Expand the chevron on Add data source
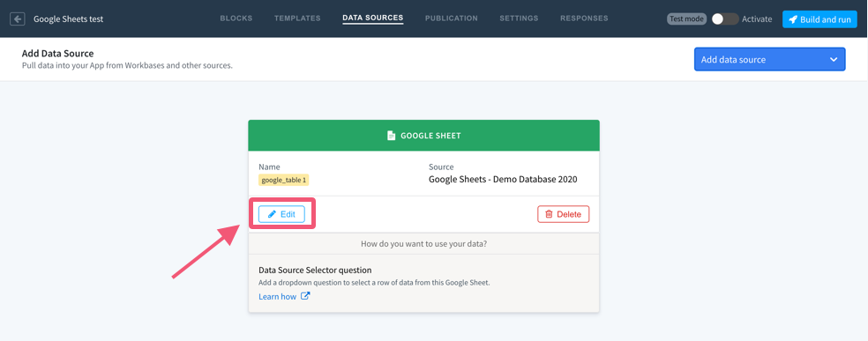The image size is (868, 341). (834, 60)
